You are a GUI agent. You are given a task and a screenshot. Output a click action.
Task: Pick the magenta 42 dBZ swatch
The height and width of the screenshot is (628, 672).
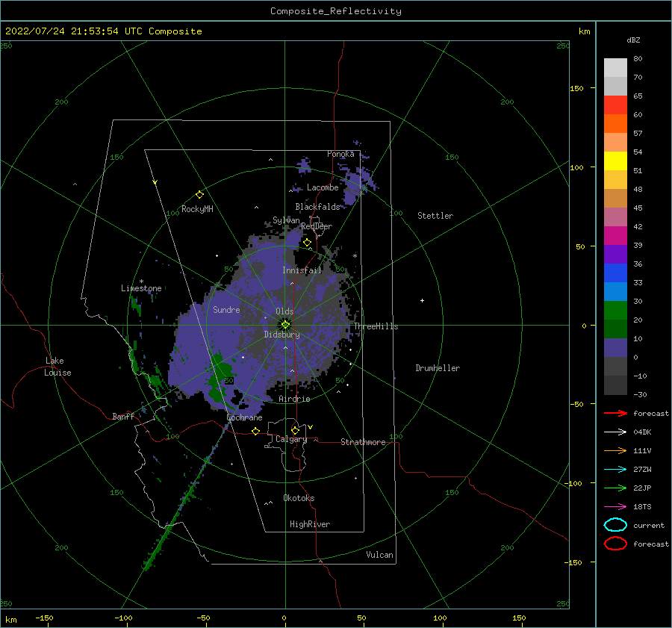(x=615, y=236)
